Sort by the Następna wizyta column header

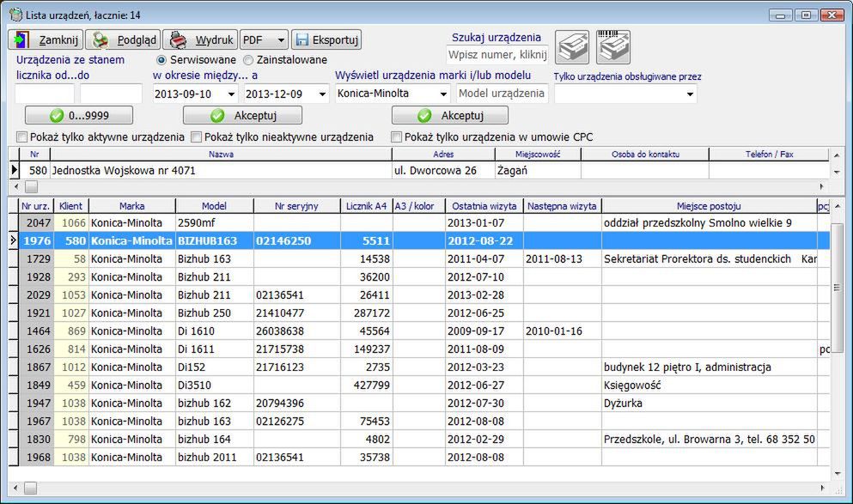point(562,206)
